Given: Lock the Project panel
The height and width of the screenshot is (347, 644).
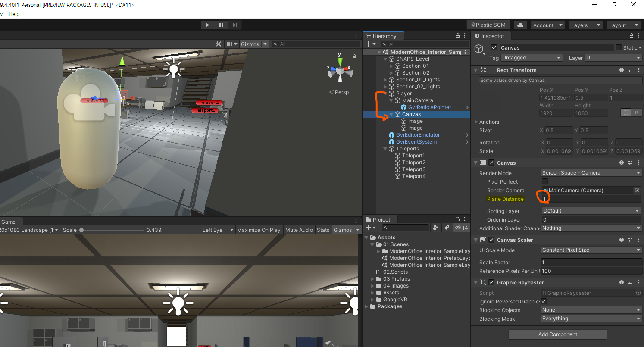Looking at the screenshot, I should [x=458, y=219].
